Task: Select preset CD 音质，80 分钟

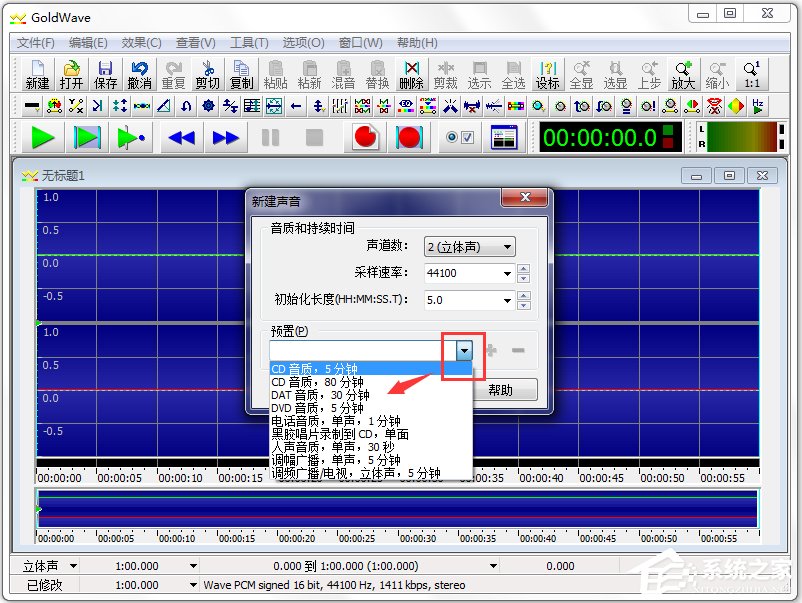Action: (x=371, y=382)
